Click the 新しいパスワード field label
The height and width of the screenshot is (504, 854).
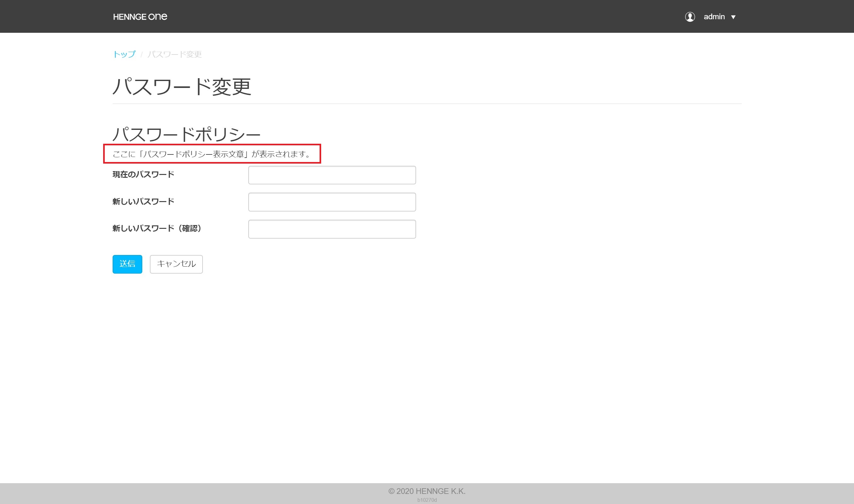point(143,202)
